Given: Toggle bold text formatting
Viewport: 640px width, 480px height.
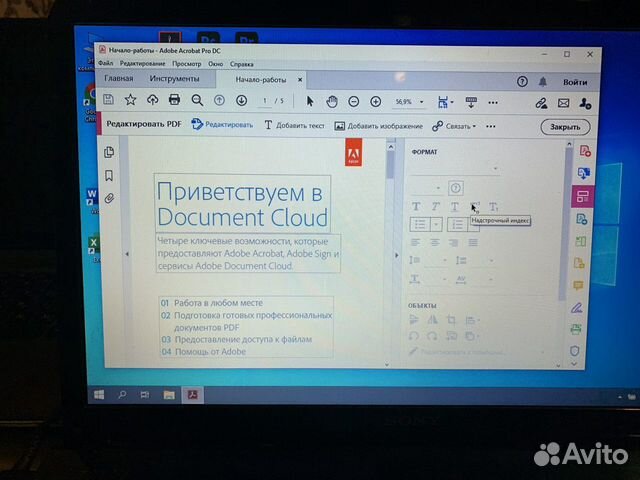Looking at the screenshot, I should point(416,206).
